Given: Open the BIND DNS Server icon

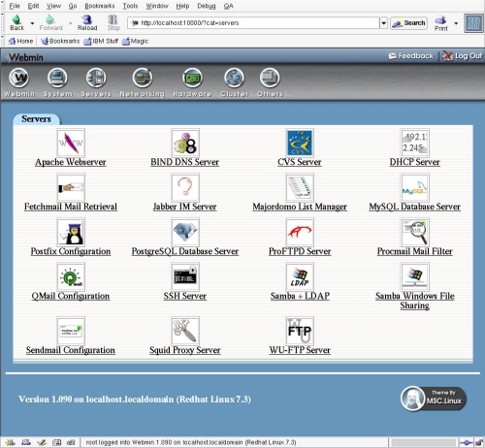Looking at the screenshot, I should tap(185, 143).
